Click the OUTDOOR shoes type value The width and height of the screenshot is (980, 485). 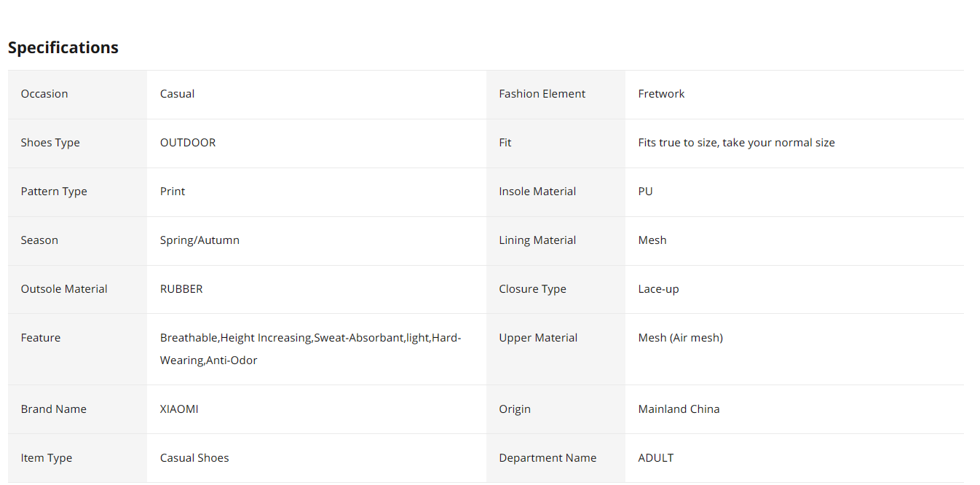click(x=188, y=143)
